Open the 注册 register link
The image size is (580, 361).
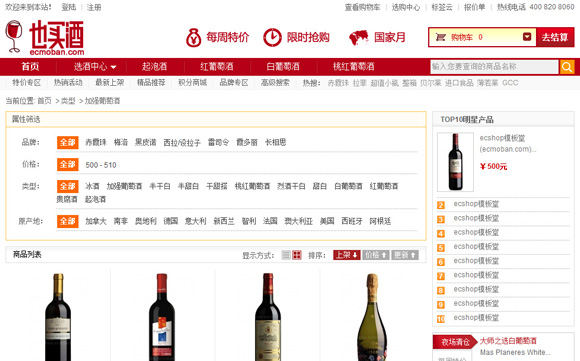point(94,7)
